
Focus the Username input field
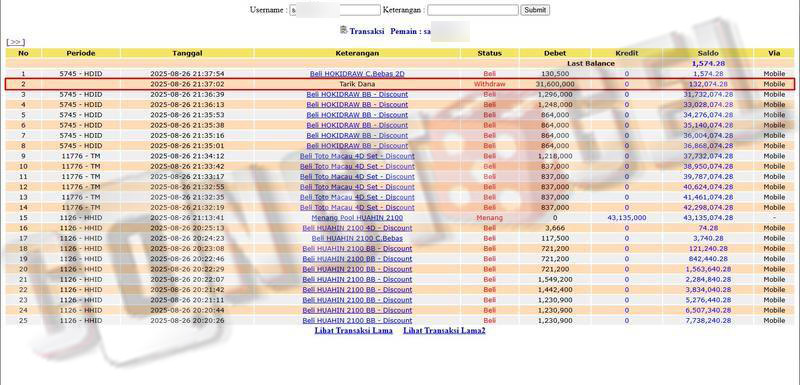(x=335, y=10)
